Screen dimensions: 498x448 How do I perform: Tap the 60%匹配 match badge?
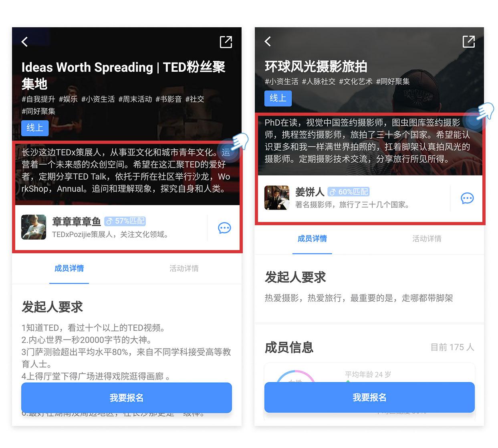pos(348,192)
